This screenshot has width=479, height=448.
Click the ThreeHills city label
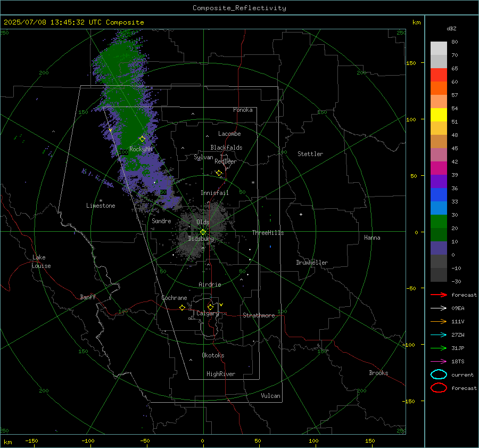pyautogui.click(x=268, y=233)
